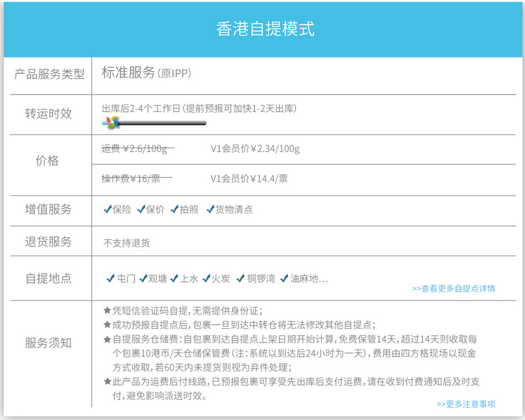The width and height of the screenshot is (525, 420).
Task: Expand more notes via 更多注意事项
Action: click(466, 404)
